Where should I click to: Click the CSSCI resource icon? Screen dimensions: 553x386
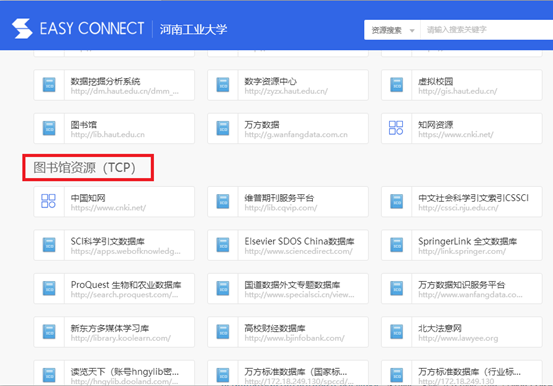tap(397, 201)
